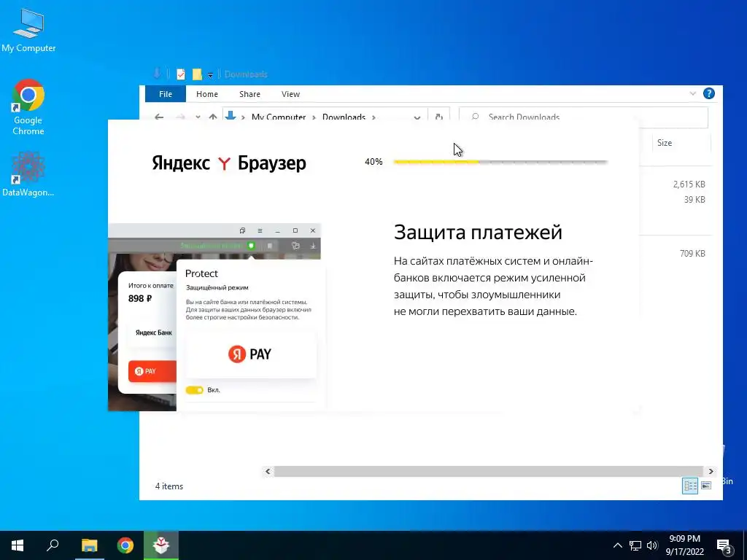Click the 'Защита платежей' heading
The image size is (747, 560).
pos(478,233)
